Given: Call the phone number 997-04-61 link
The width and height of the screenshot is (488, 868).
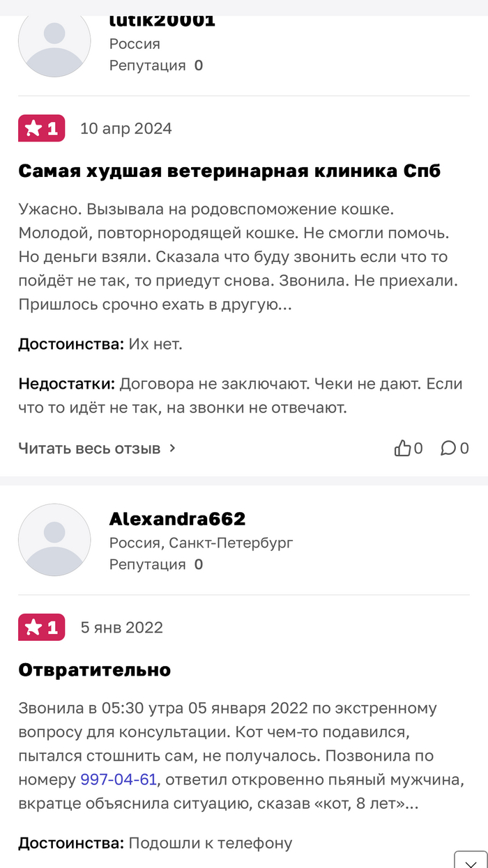Looking at the screenshot, I should [119, 780].
